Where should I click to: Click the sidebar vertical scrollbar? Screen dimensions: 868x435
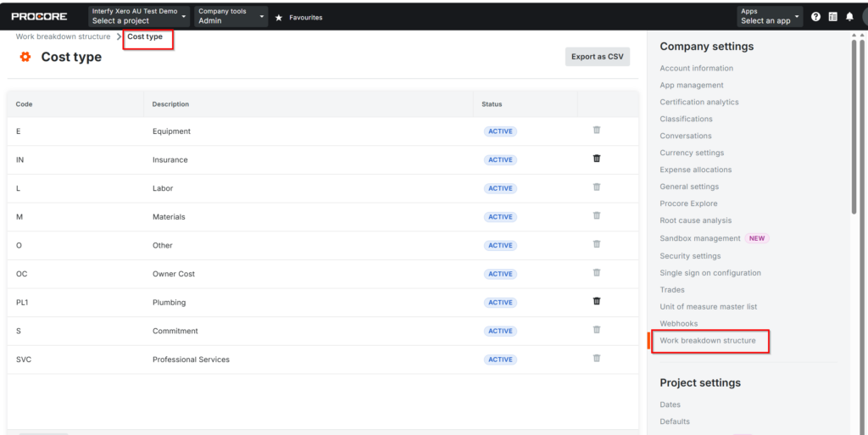click(855, 126)
